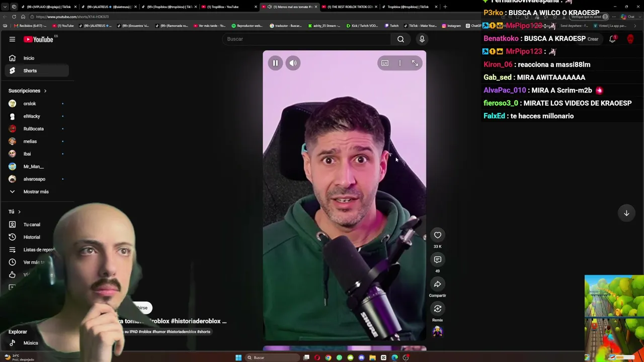The width and height of the screenshot is (644, 362).
Task: Open Microsoft Edge from the taskbar
Action: [x=394, y=357]
